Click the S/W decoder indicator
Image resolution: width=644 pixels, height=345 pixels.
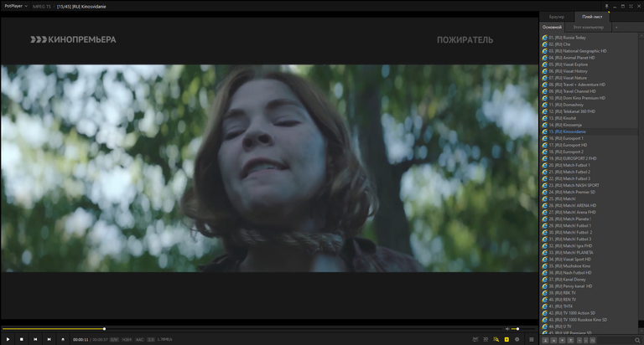(114, 340)
